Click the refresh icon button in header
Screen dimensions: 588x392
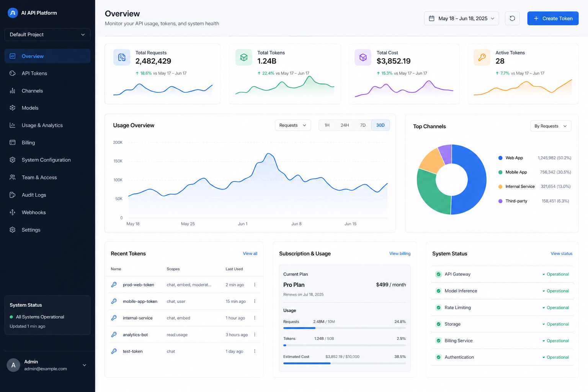512,18
